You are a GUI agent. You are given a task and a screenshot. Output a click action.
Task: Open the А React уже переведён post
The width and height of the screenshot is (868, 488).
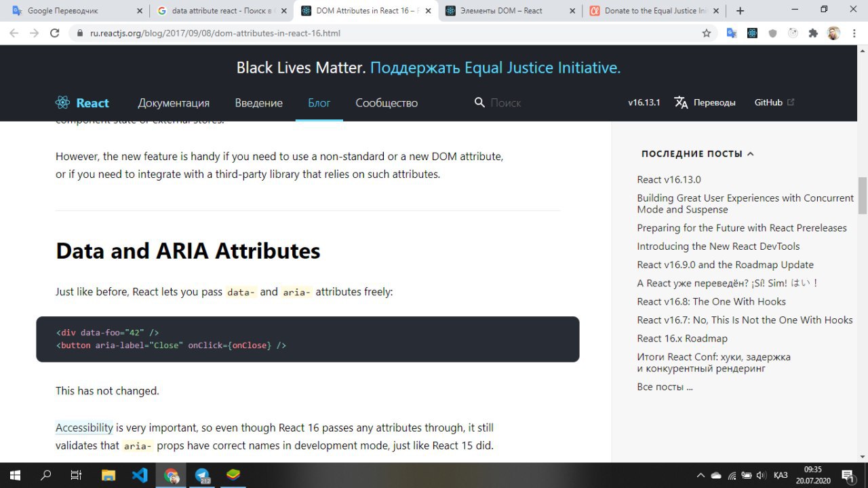[728, 283]
